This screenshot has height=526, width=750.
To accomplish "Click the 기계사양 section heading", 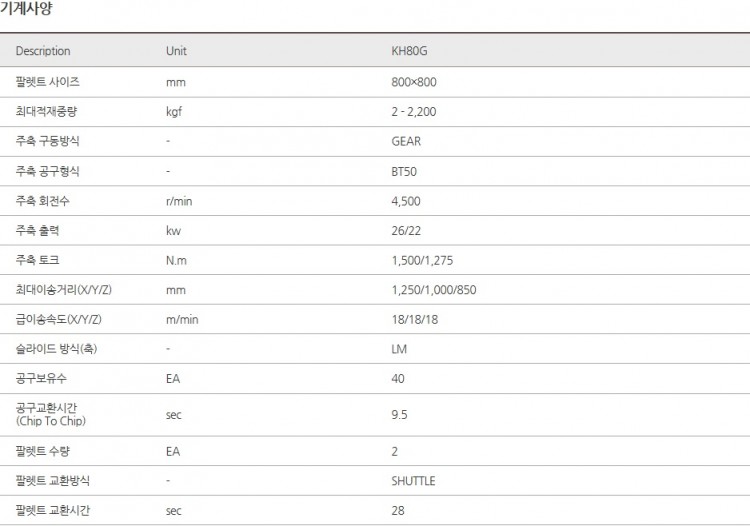I will tap(26, 9).
